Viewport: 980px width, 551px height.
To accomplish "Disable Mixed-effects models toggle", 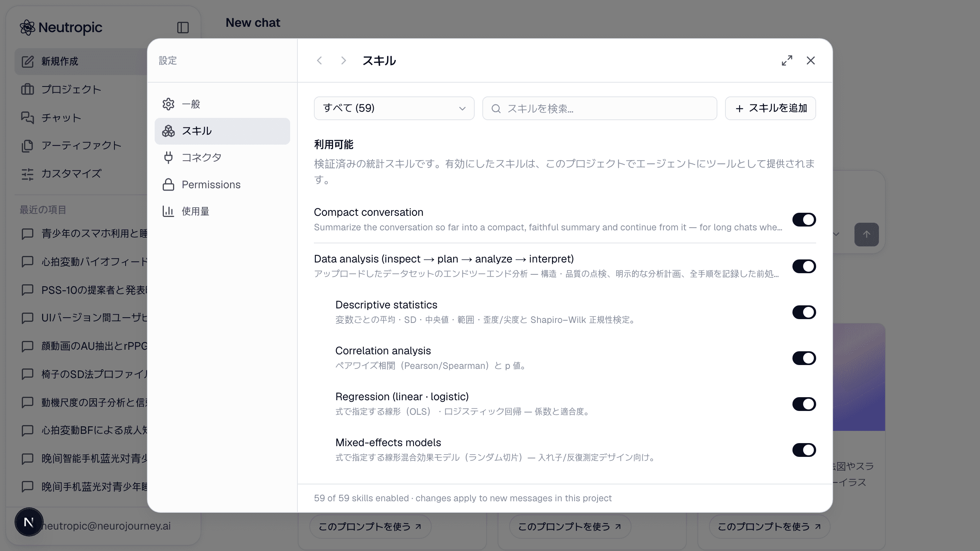I will 804,450.
